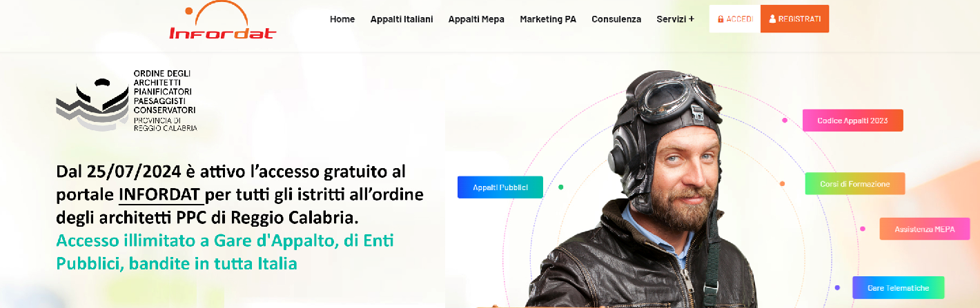The image size is (980, 308).
Task: Open the Consulenza menu item
Action: [x=616, y=19]
